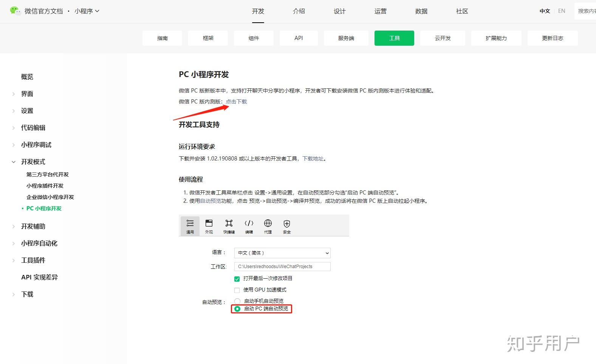Switch language to 中文
The height and width of the screenshot is (364, 596).
(545, 11)
